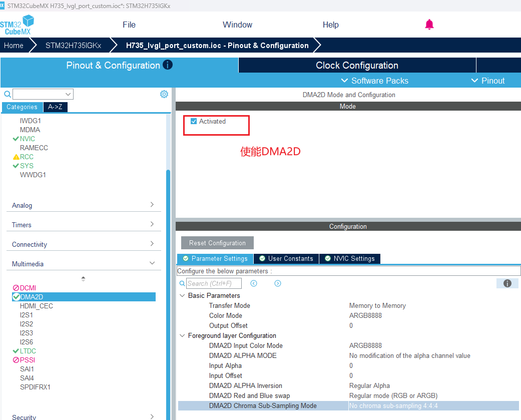Image resolution: width=521 pixels, height=420 pixels.
Task: Click the notification bell icon
Action: (x=429, y=25)
